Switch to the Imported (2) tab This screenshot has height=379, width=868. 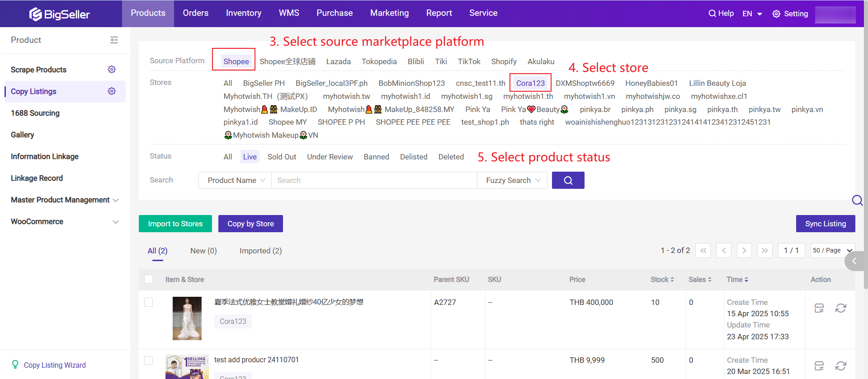pos(260,251)
